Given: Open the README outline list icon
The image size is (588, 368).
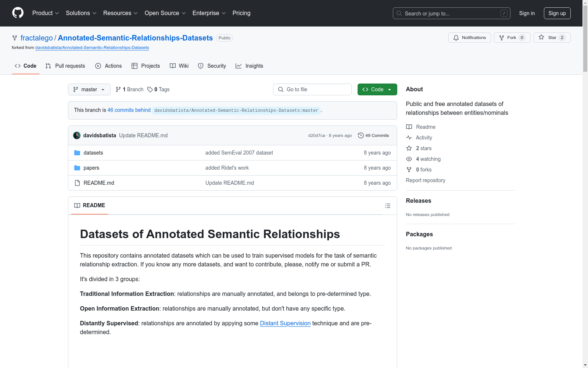Looking at the screenshot, I should [x=388, y=206].
